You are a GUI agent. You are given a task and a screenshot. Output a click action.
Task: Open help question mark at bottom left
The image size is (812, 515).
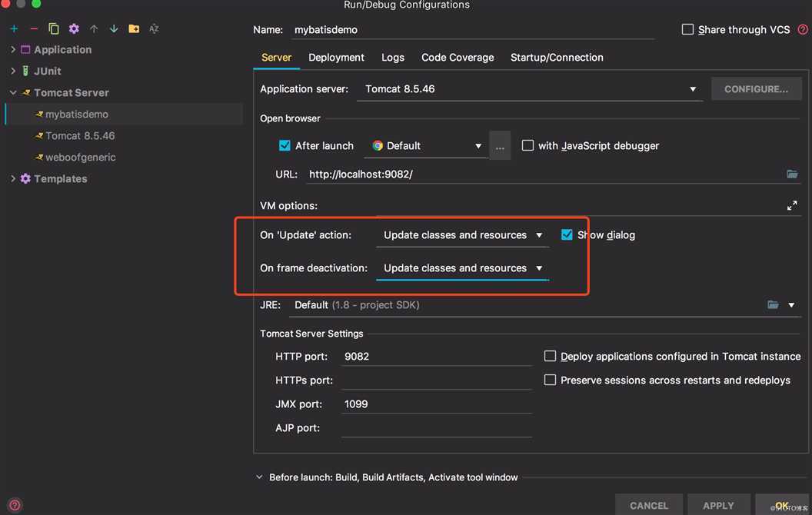tap(15, 505)
